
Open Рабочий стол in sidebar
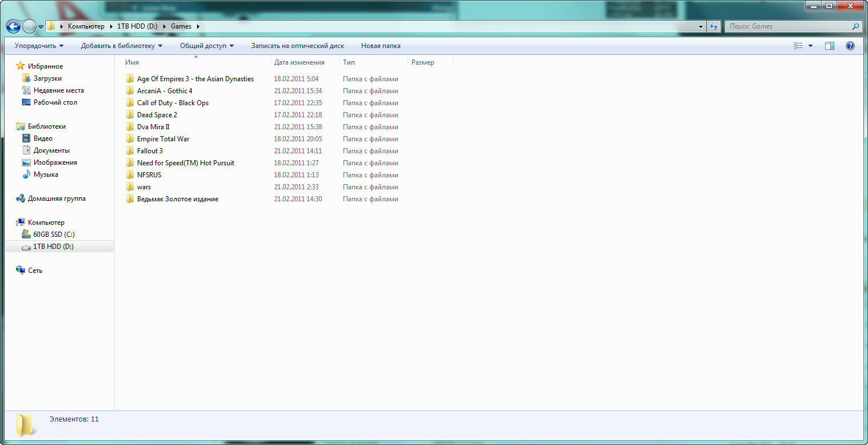[x=55, y=102]
